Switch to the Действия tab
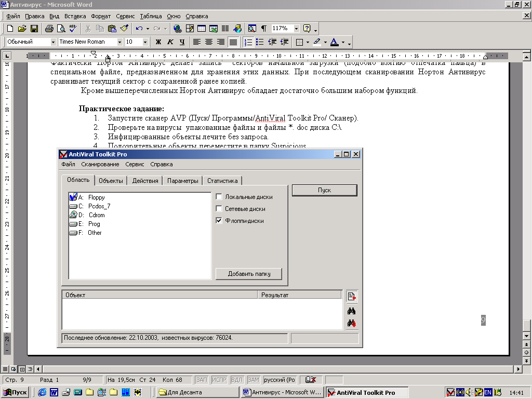The image size is (532, 399). (145, 180)
